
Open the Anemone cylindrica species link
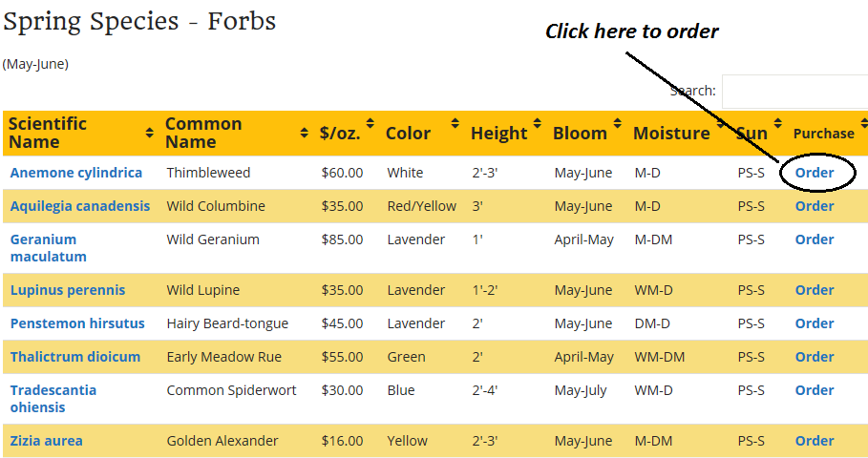coord(75,173)
